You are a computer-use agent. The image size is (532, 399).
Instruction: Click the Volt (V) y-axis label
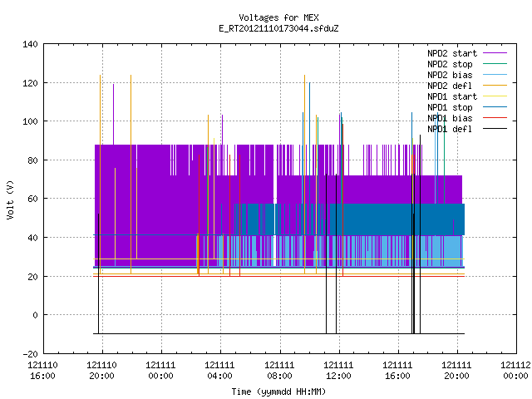point(10,199)
